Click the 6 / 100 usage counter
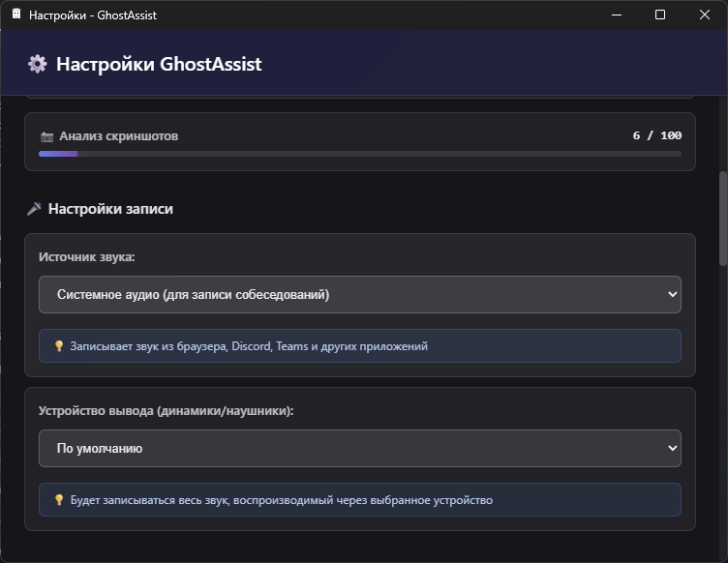Image resolution: width=728 pixels, height=563 pixels. pos(656,135)
